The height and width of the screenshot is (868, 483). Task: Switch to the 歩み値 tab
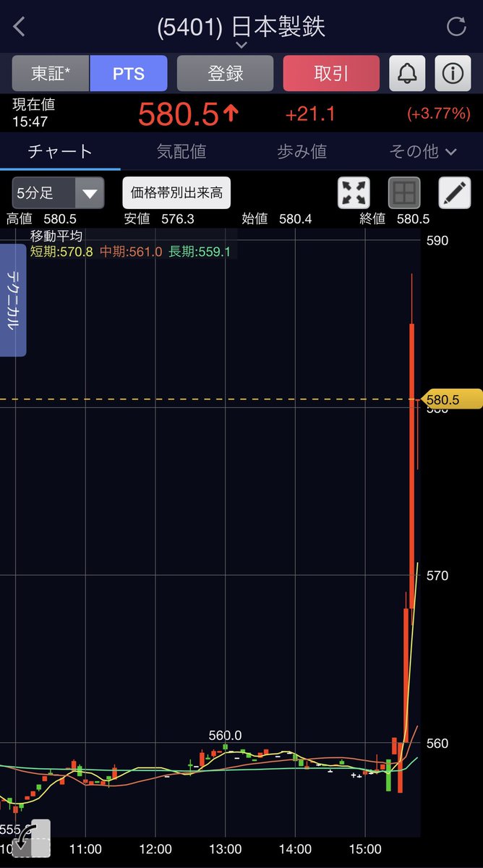(302, 151)
